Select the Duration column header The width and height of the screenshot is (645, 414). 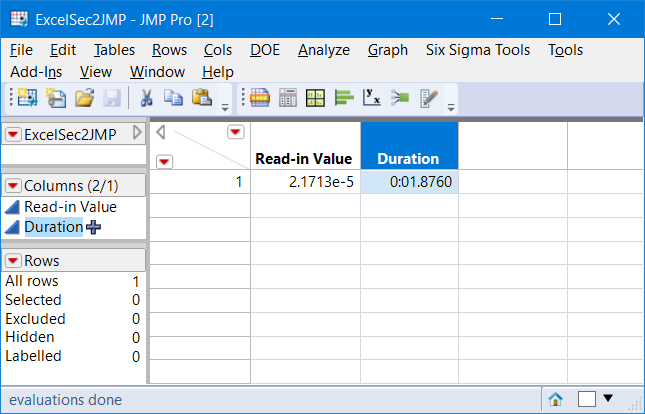click(x=409, y=146)
